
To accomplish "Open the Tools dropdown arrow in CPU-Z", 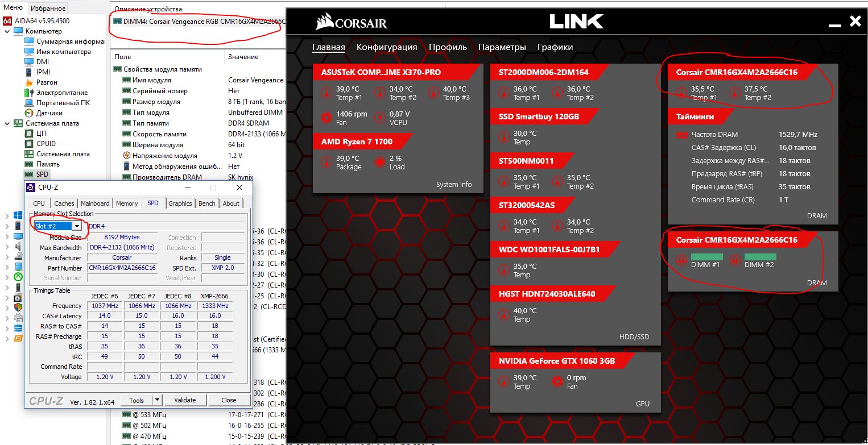I will point(158,400).
